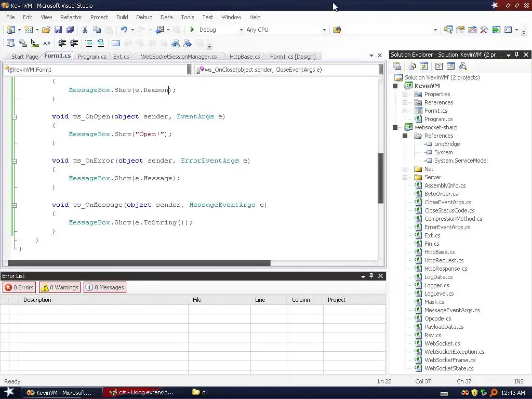Toggle bookmark on the current line
The height and width of the screenshot is (399, 532).
[x=116, y=43]
